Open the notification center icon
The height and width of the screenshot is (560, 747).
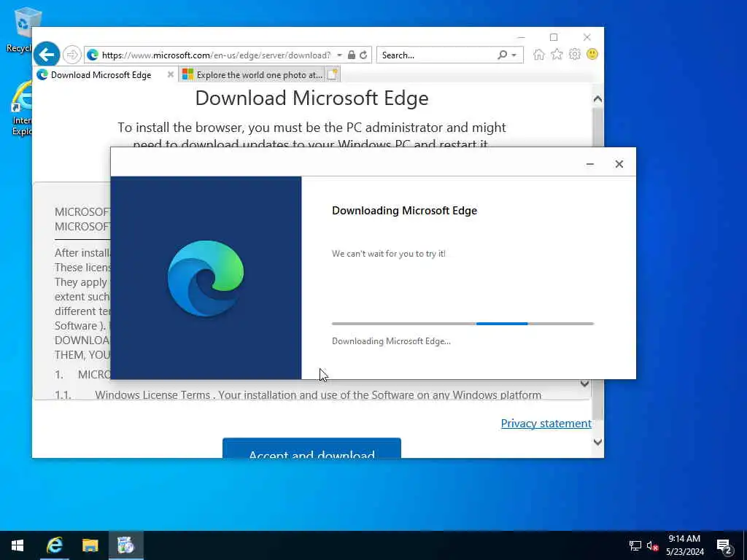click(724, 546)
